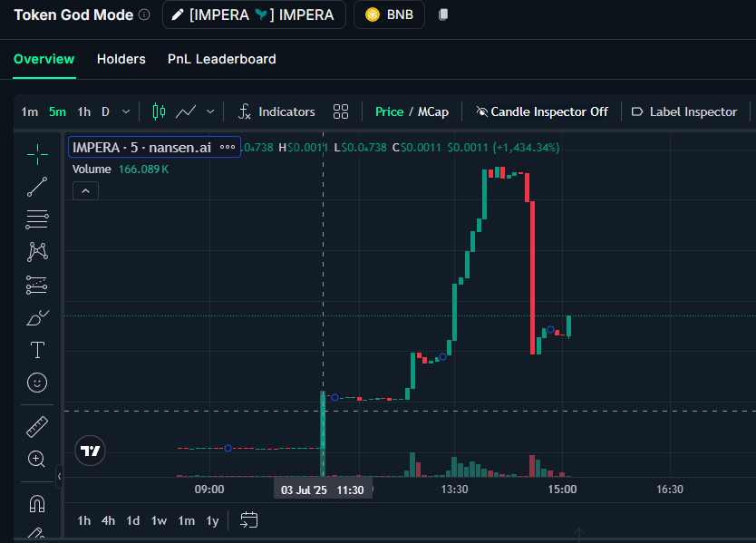Open the Indicators menu
The width and height of the screenshot is (756, 543).
(276, 112)
